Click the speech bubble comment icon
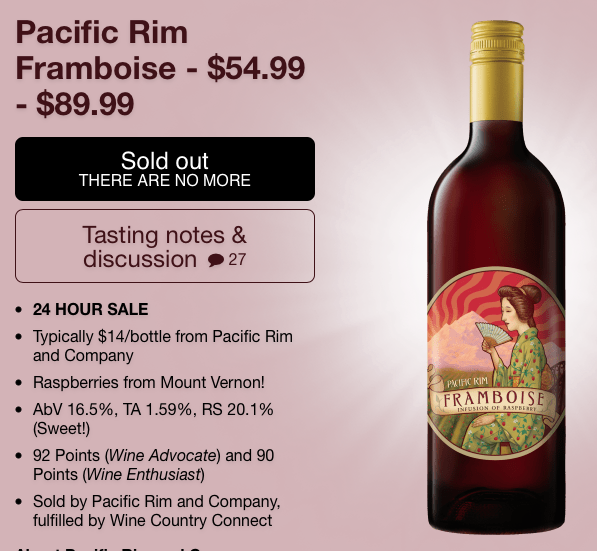597x551 pixels. click(216, 260)
